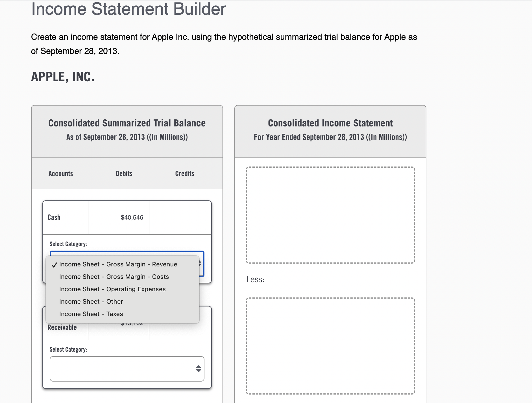
Task: Choose "Income Sheet - Gross Margin - Costs" option
Action: [x=114, y=277]
